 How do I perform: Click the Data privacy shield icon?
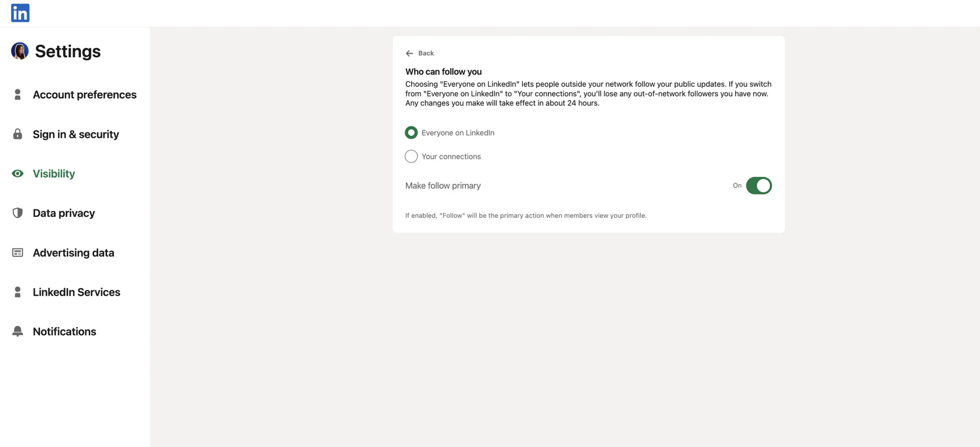18,213
